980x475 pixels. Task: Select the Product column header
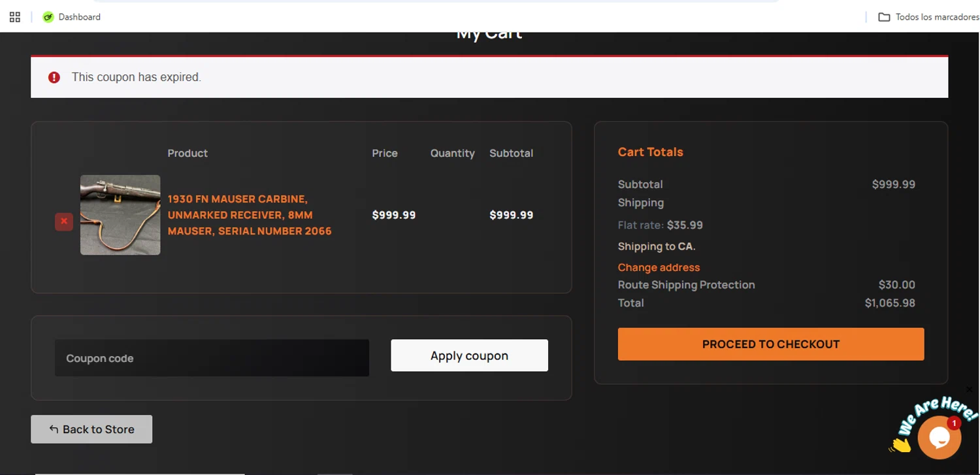[188, 153]
